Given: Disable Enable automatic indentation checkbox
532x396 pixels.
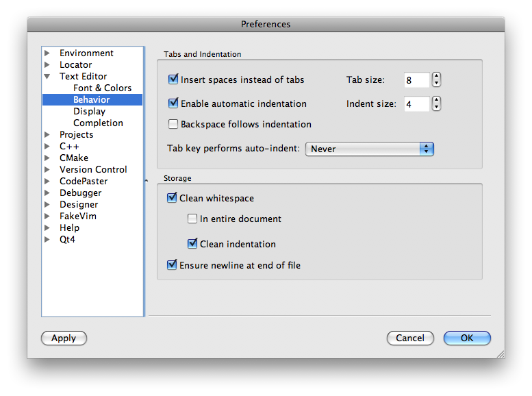Looking at the screenshot, I should 173,104.
